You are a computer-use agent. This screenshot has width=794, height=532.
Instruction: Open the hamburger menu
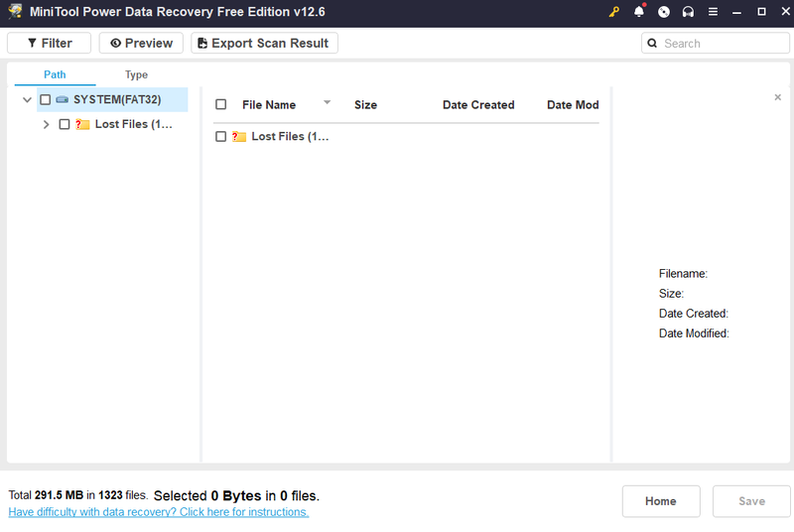[x=713, y=11]
